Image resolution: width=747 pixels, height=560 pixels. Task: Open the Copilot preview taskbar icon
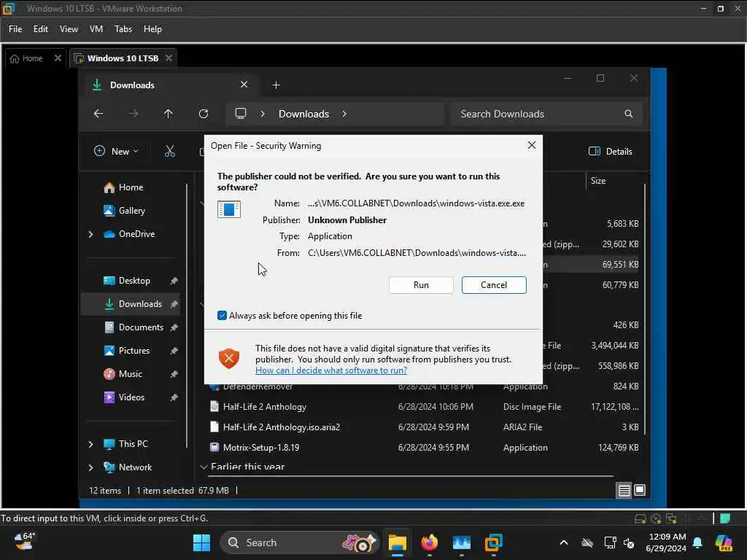pyautogui.click(x=724, y=542)
